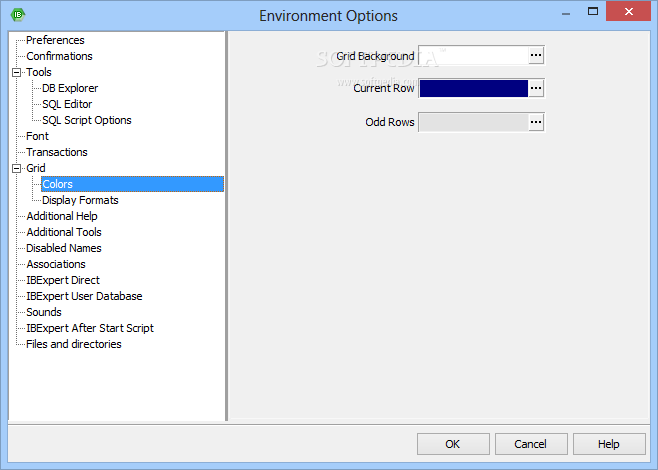
Task: Open Additional Tools options
Action: (64, 232)
